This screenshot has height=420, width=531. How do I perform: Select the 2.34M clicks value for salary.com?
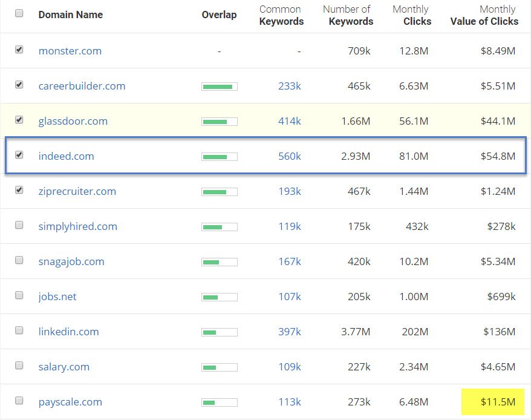(x=414, y=367)
